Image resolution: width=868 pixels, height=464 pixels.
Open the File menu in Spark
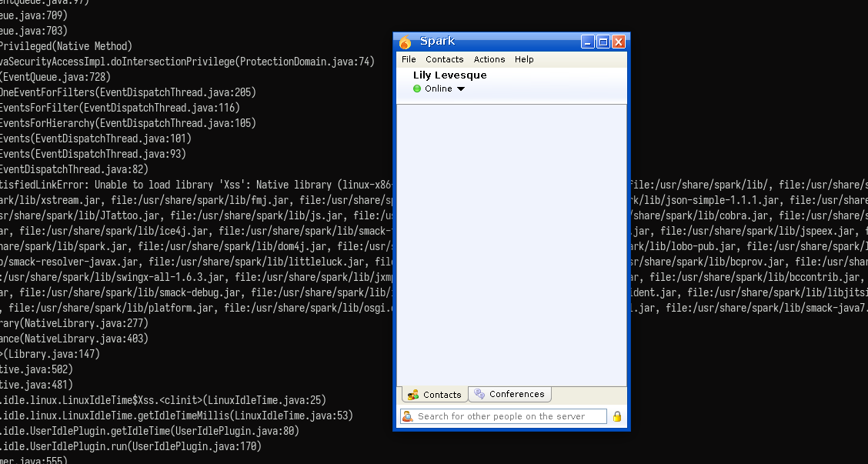tap(409, 59)
